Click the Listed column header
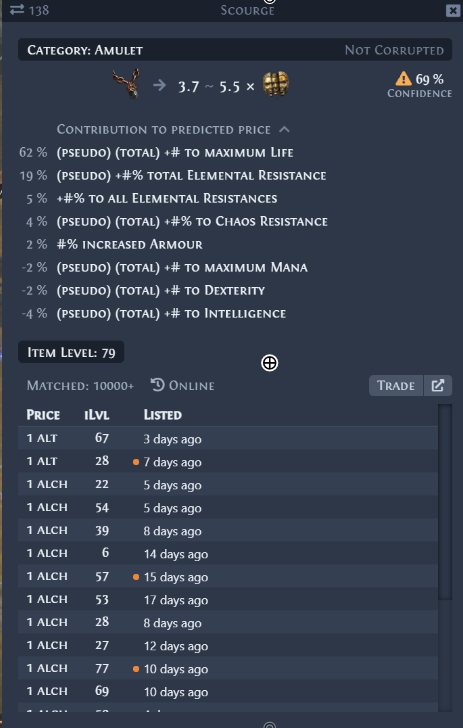Image resolution: width=463 pixels, height=728 pixels. coord(163,415)
